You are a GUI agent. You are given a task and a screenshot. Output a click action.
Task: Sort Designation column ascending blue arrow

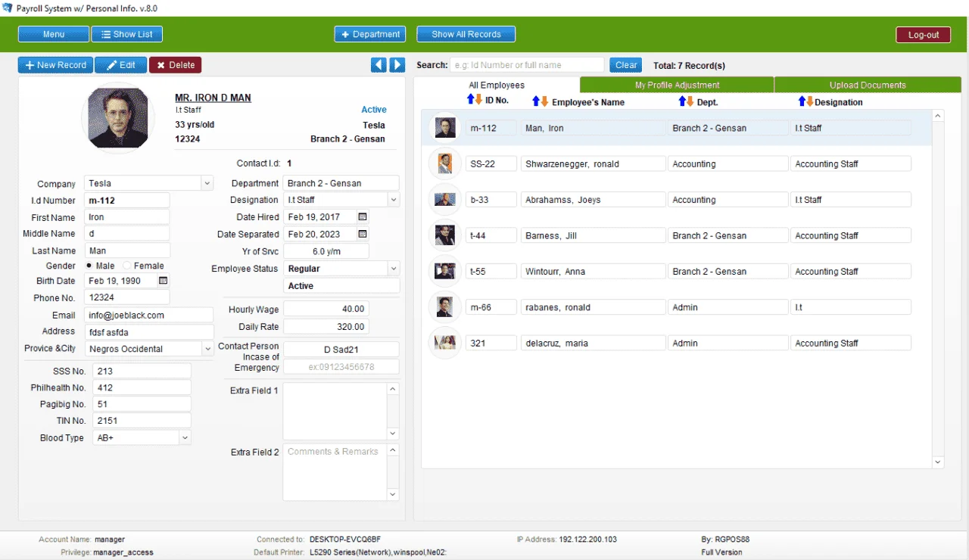802,101
